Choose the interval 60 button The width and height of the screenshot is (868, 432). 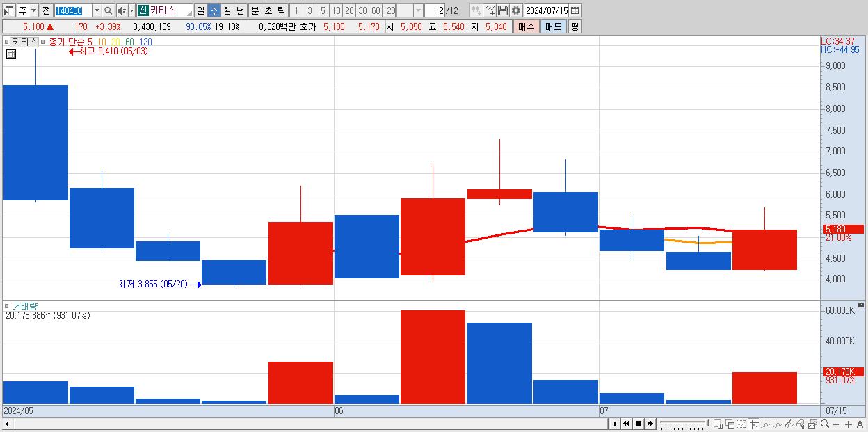click(x=376, y=10)
